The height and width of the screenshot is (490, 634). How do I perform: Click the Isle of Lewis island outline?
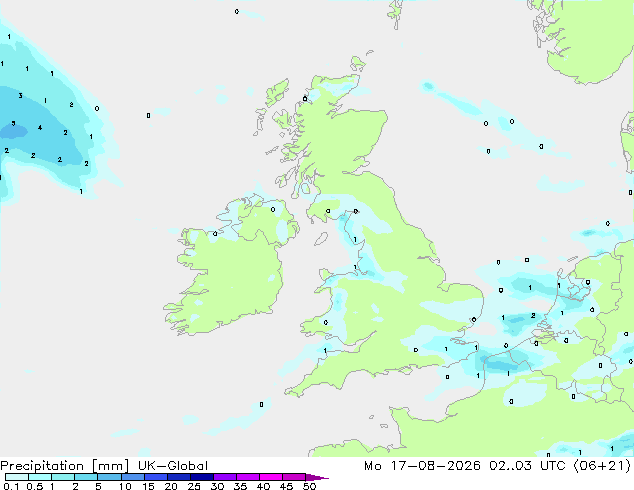277,92
